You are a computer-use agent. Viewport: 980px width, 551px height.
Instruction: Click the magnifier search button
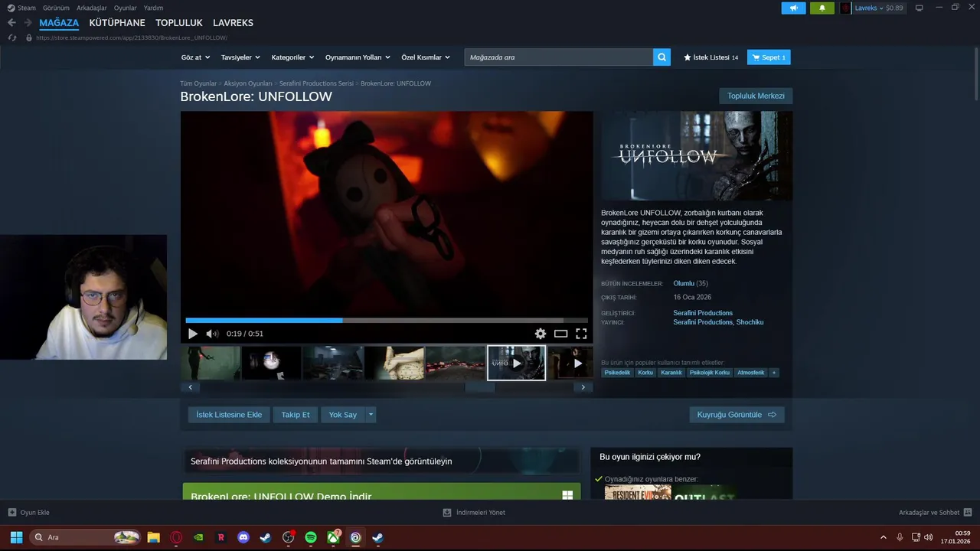click(661, 57)
